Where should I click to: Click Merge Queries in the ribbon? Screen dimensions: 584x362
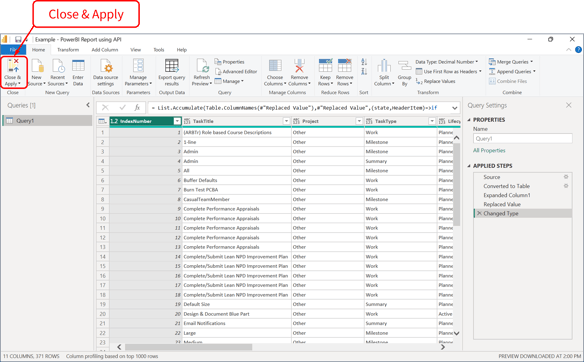tap(511, 62)
